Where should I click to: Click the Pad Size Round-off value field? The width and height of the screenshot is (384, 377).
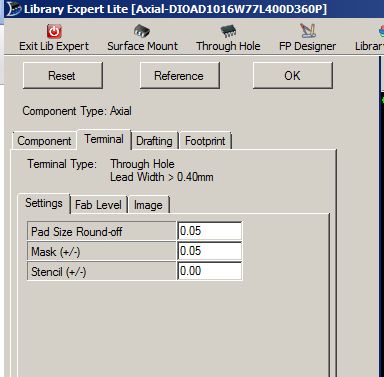210,231
